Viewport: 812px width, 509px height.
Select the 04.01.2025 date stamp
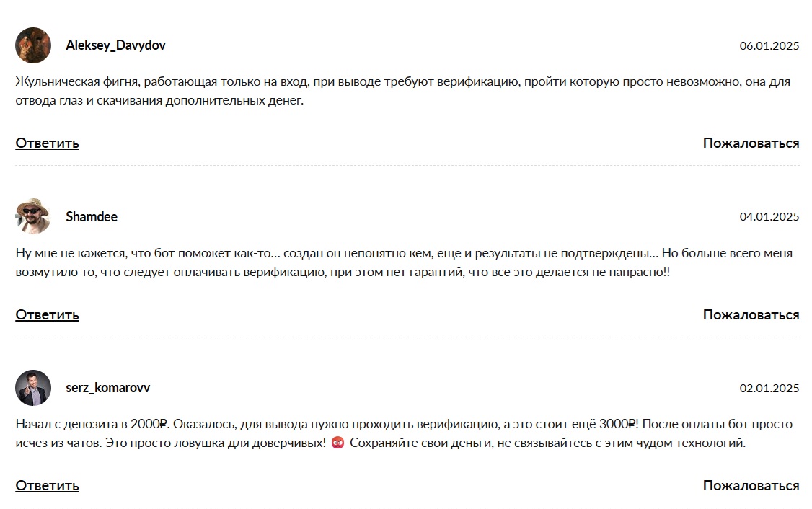769,217
